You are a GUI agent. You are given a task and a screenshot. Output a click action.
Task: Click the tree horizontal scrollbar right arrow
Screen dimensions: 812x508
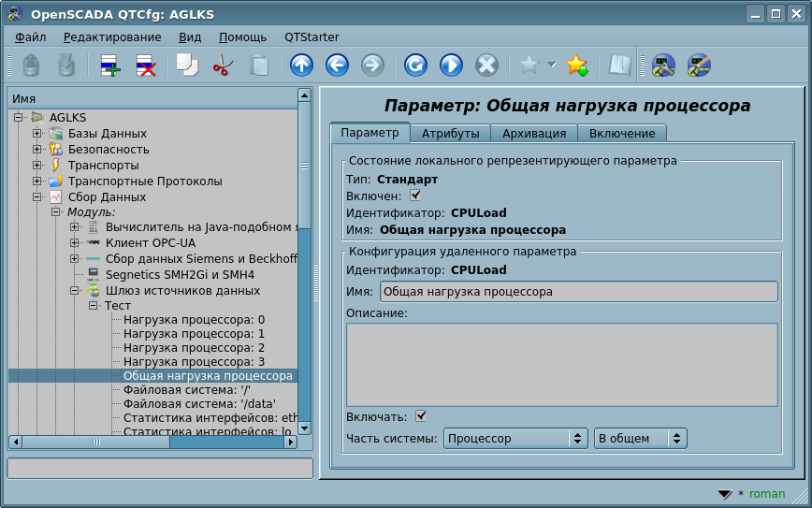pos(291,442)
